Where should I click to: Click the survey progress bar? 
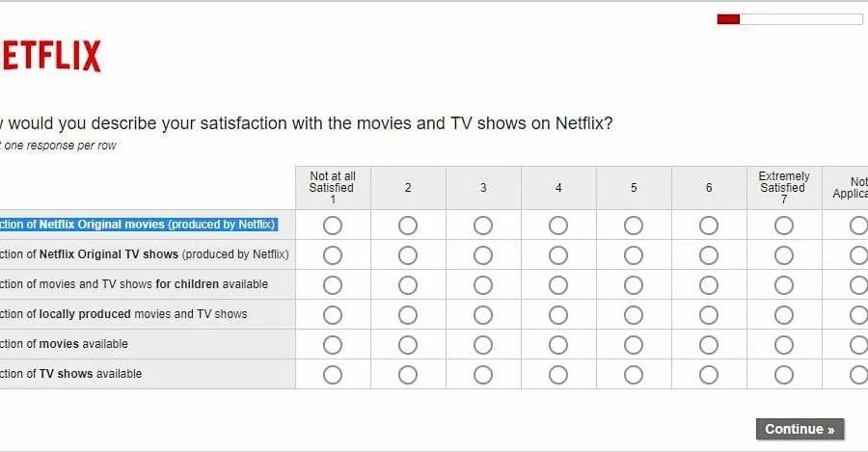789,19
